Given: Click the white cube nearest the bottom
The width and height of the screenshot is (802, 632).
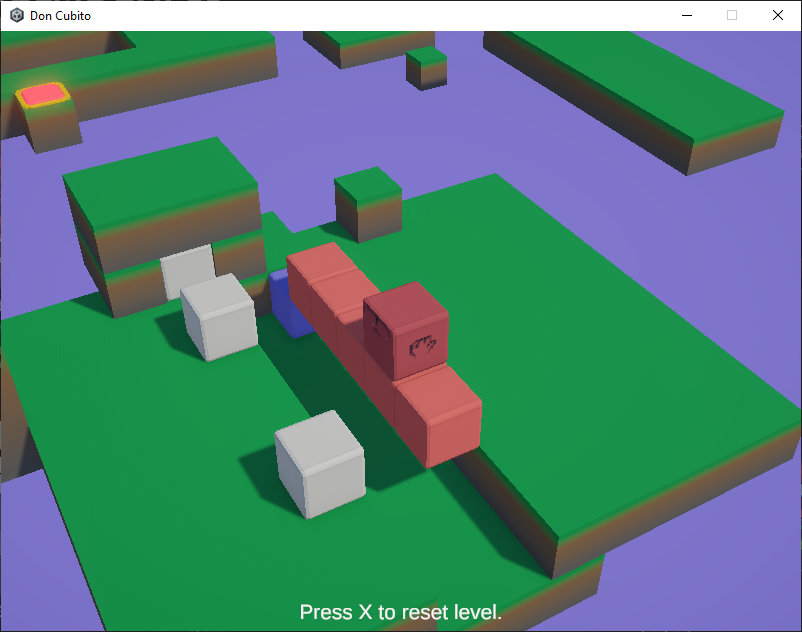Looking at the screenshot, I should (x=321, y=464).
